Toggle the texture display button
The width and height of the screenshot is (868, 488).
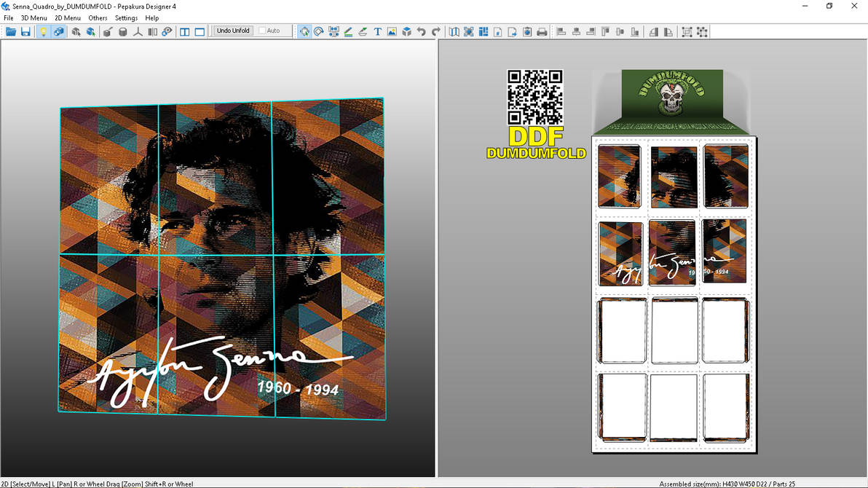pyautogui.click(x=59, y=31)
